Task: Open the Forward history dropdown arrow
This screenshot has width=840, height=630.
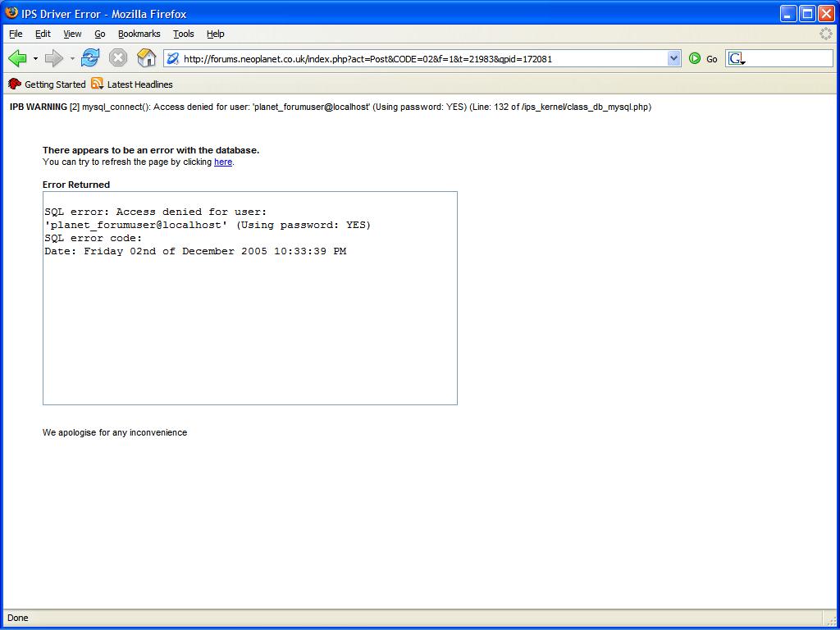Action: (72, 58)
